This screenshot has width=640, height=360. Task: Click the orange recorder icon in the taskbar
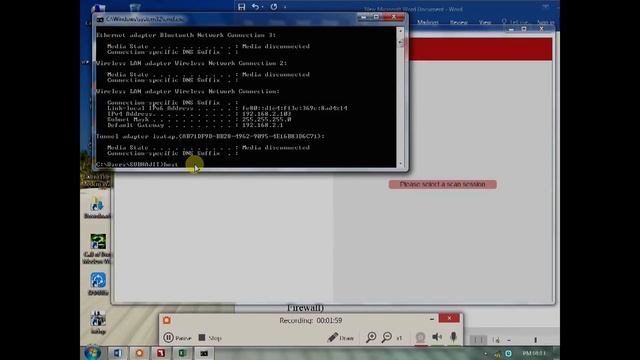point(140,353)
